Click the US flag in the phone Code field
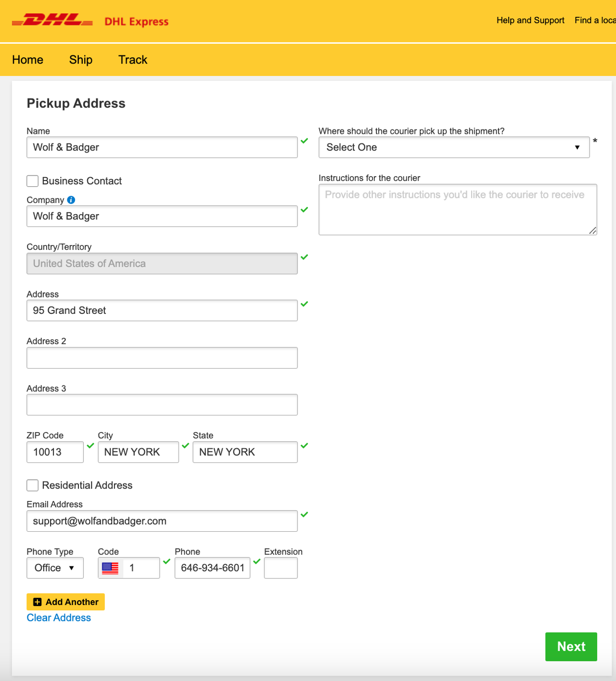Image resolution: width=616 pixels, height=681 pixels. click(x=109, y=568)
